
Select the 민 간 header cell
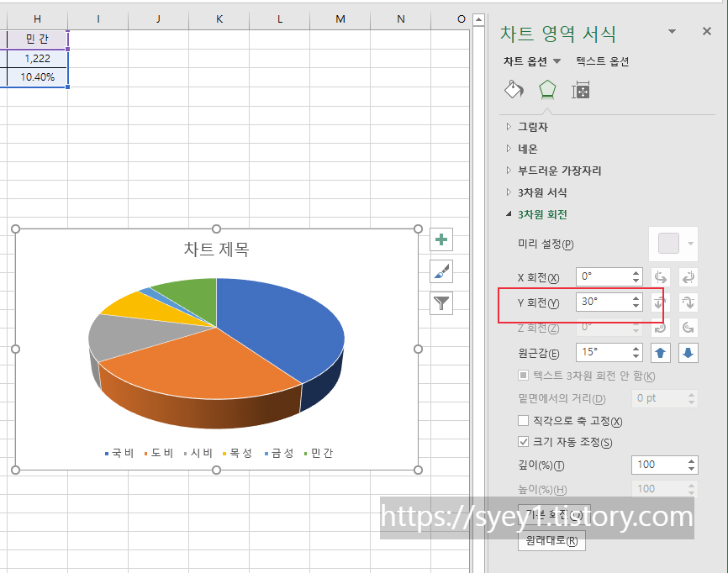pos(37,39)
